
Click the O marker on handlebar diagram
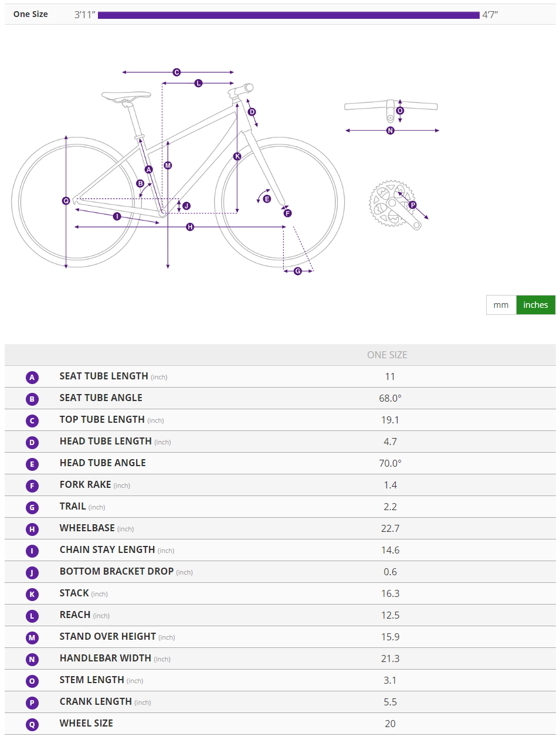[x=400, y=111]
